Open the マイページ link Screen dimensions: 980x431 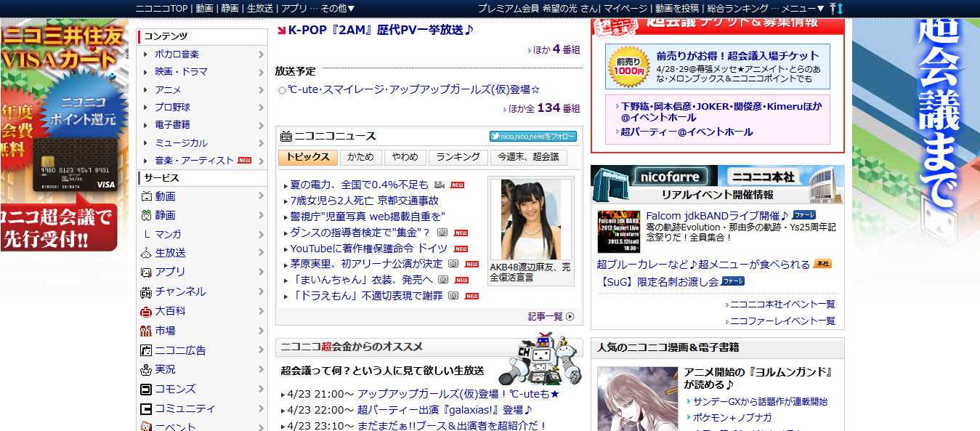625,8
